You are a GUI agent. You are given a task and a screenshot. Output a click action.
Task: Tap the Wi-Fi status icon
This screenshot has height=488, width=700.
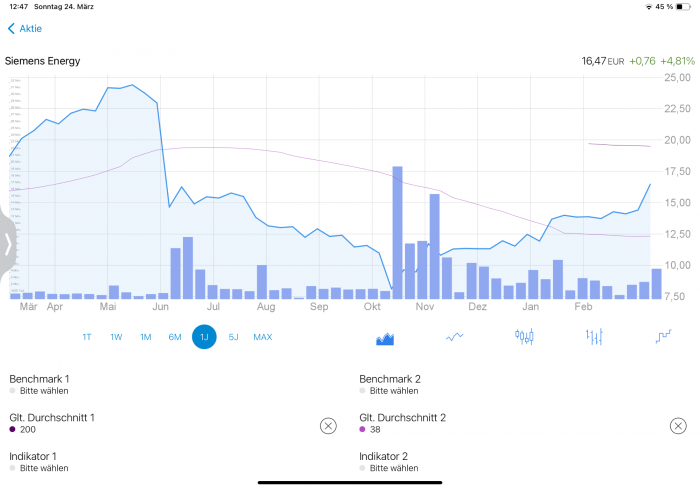click(x=649, y=7)
